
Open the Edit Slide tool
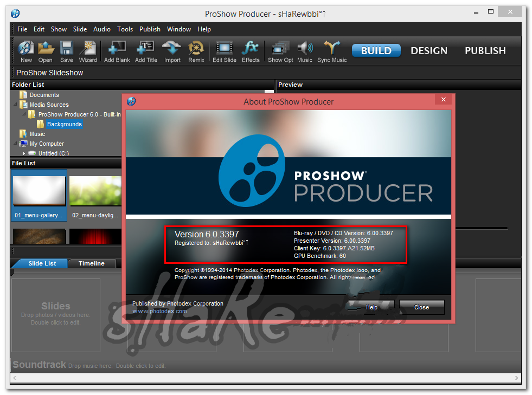pos(225,51)
